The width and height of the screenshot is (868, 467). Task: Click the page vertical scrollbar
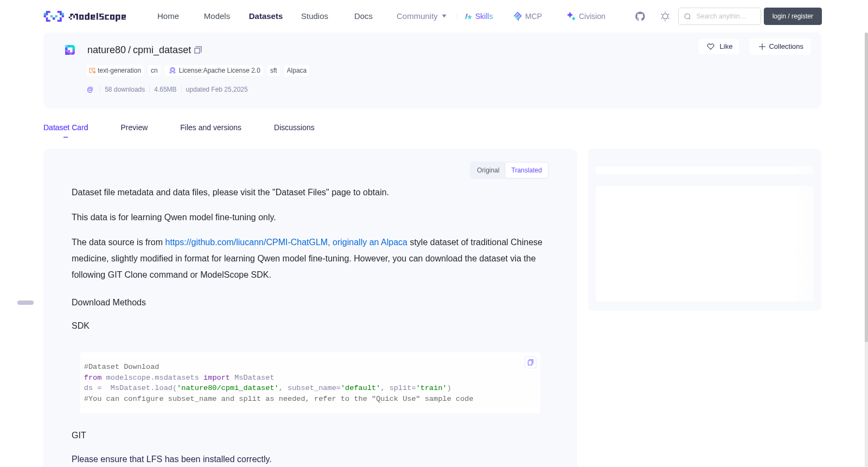pos(866,187)
